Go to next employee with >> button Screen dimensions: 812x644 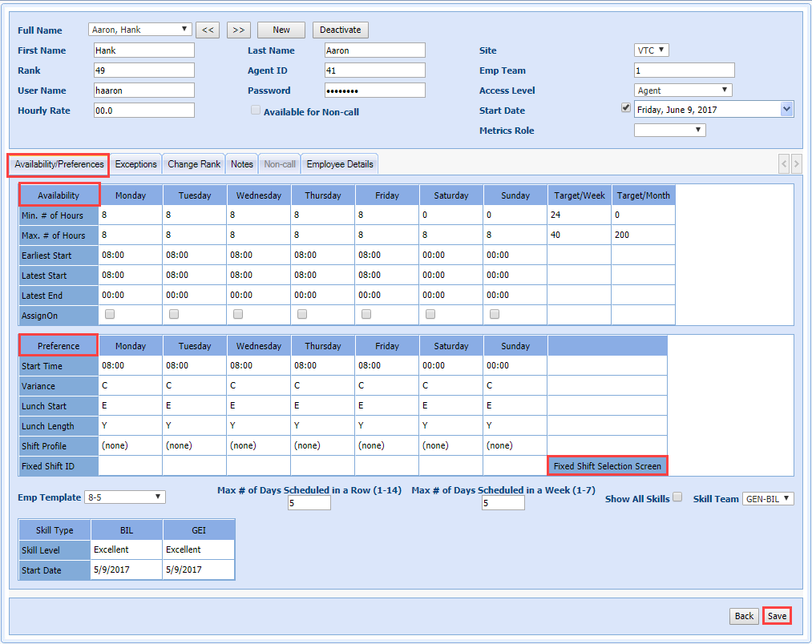pyautogui.click(x=238, y=30)
